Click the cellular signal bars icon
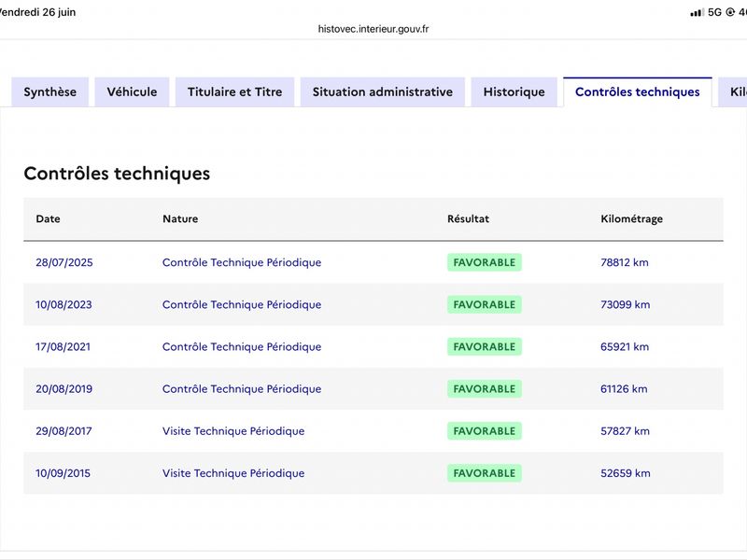747x560 pixels. tap(697, 13)
